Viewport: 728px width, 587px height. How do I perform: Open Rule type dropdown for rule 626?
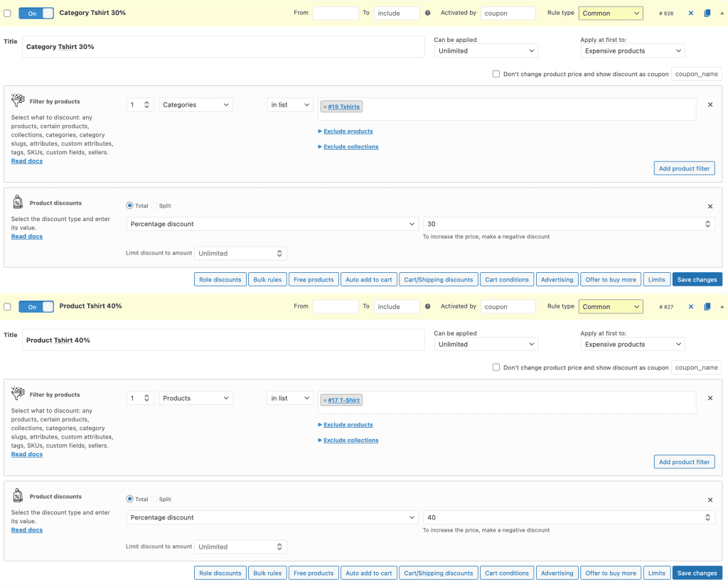(x=611, y=14)
